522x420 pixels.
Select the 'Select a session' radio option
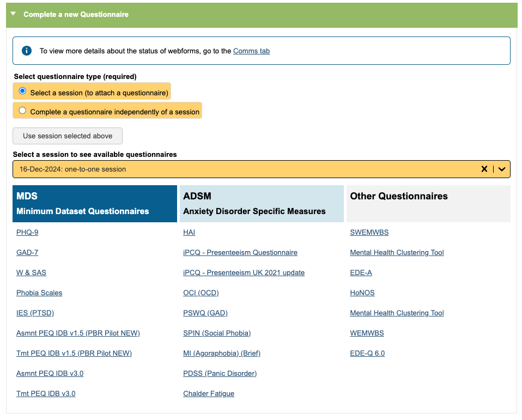click(x=22, y=91)
